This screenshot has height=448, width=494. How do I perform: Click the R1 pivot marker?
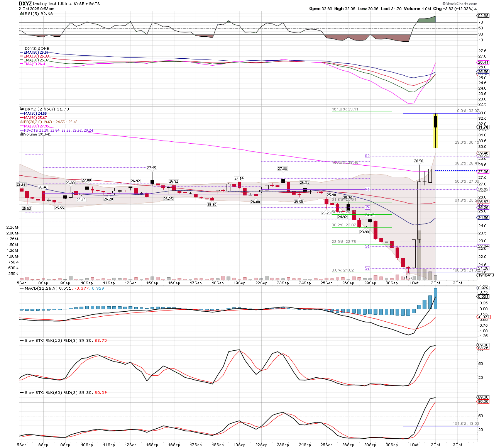click(367, 189)
